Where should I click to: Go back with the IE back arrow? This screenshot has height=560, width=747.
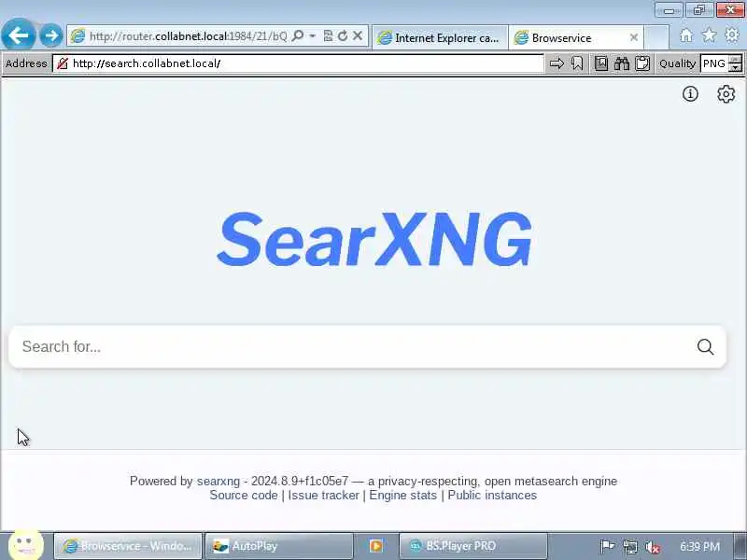(18, 35)
